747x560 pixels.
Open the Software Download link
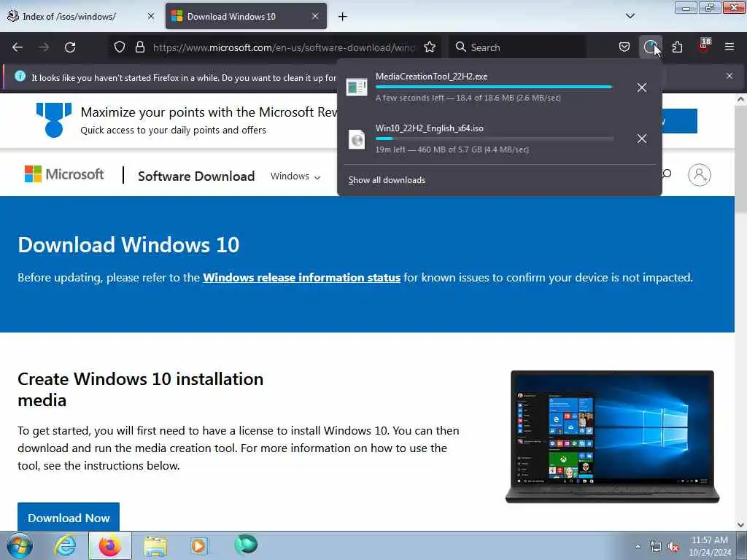196,176
